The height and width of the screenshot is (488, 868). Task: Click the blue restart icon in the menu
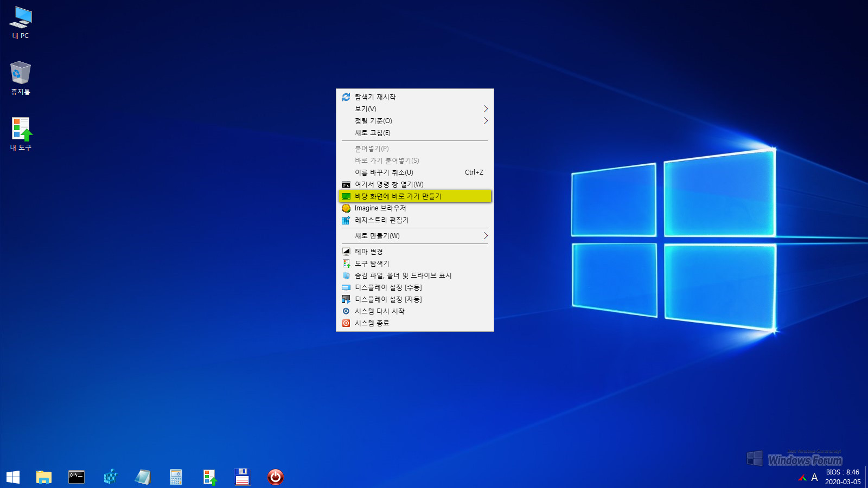pyautogui.click(x=346, y=311)
